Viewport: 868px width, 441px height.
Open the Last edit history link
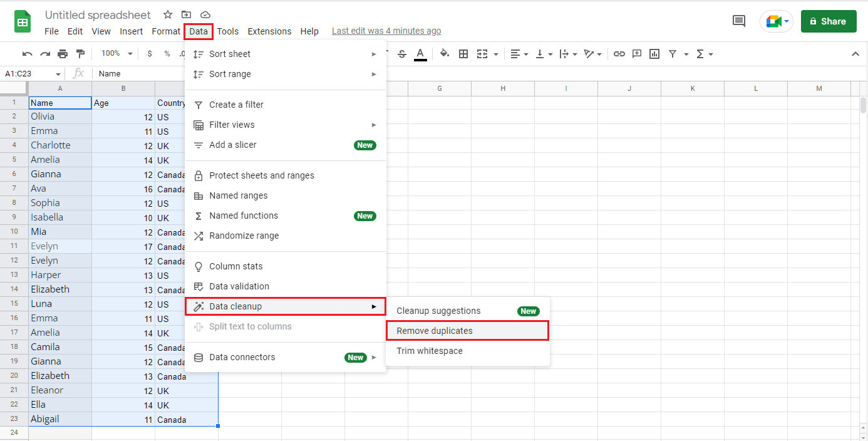point(386,31)
